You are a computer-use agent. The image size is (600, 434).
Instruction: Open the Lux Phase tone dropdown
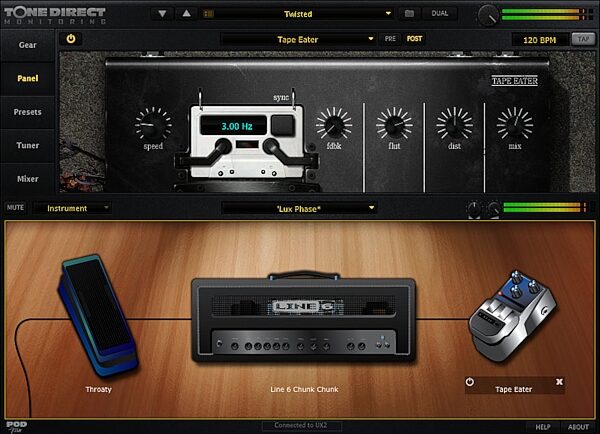[299, 209]
